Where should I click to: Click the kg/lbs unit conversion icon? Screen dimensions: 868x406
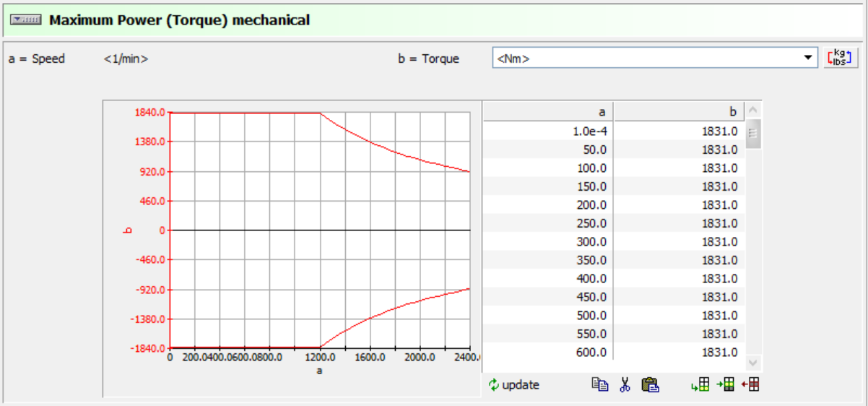(839, 59)
